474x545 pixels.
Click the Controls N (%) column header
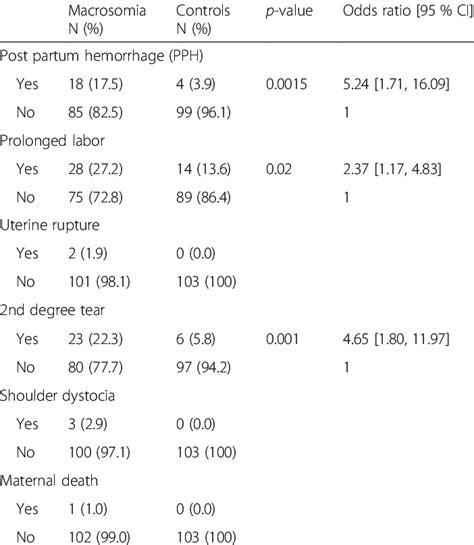203,19
